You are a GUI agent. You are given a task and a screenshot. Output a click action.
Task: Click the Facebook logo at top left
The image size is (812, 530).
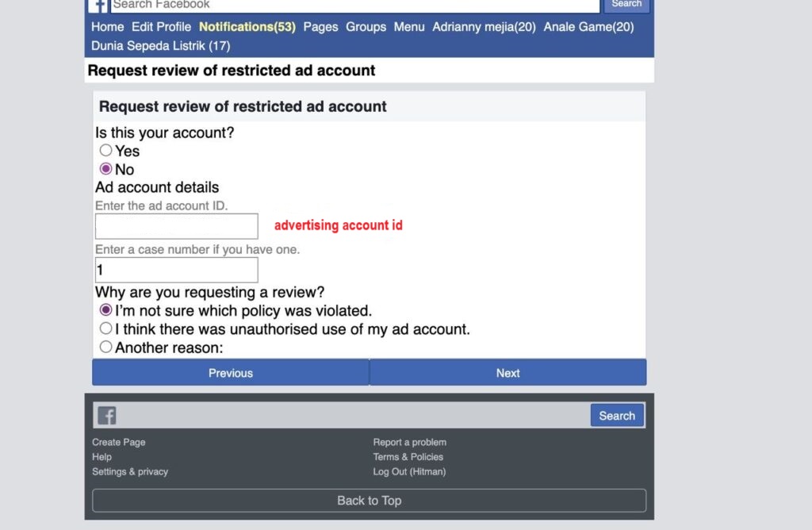coord(98,6)
